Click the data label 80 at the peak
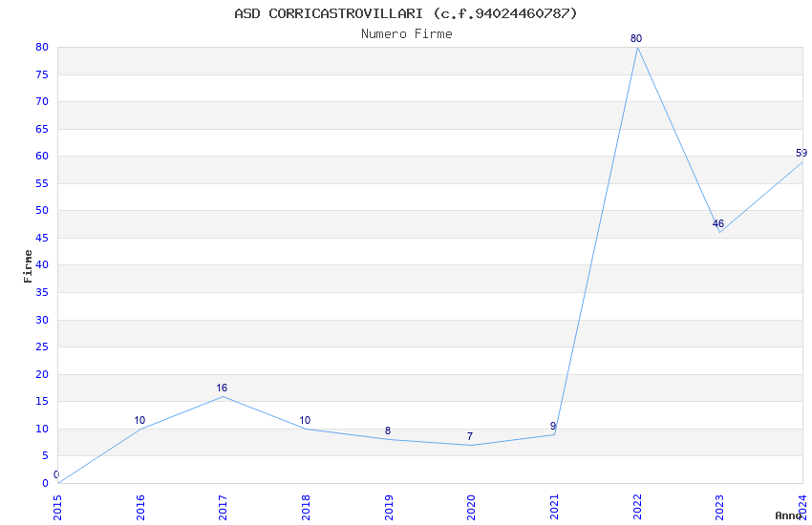 636,38
